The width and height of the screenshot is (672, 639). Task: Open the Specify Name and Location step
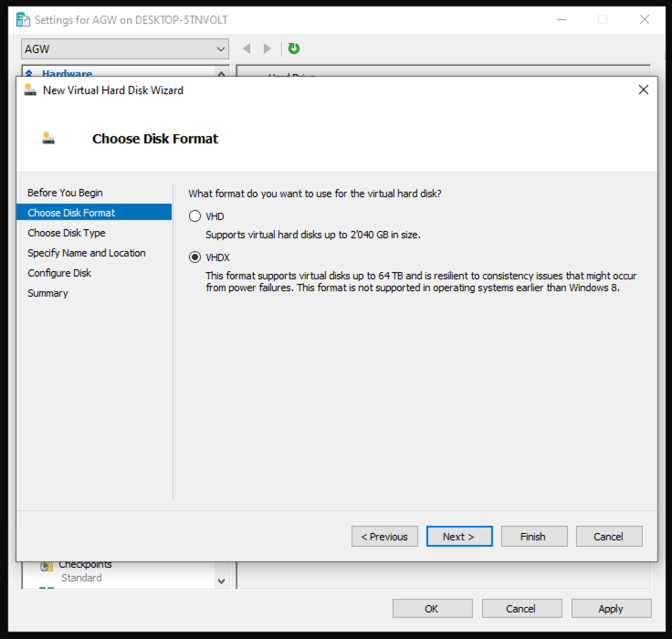click(x=87, y=253)
